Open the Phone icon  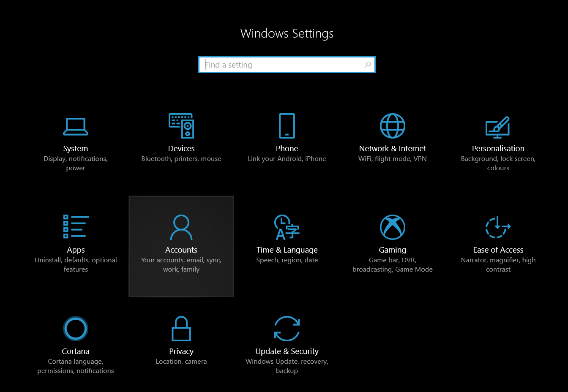[287, 125]
